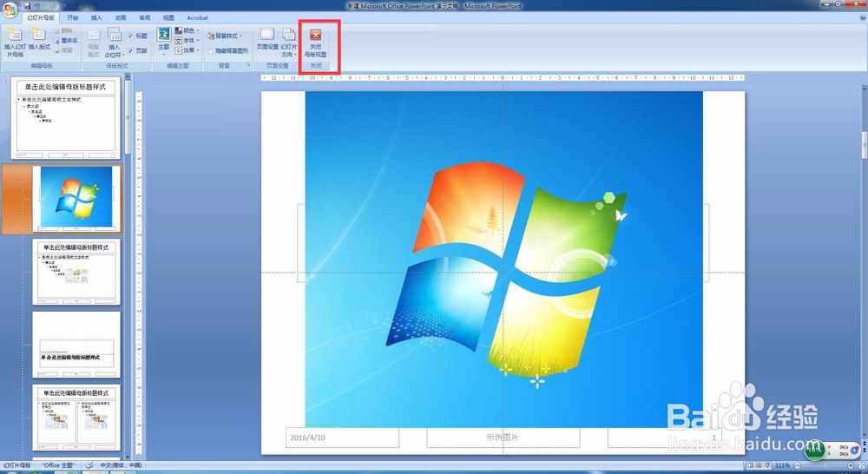Click the zoom out minus button
This screenshot has width=868, height=474.
(x=797, y=465)
